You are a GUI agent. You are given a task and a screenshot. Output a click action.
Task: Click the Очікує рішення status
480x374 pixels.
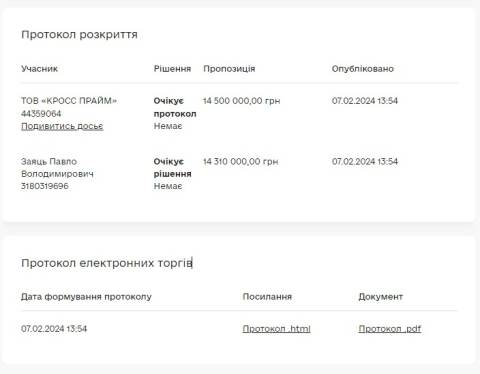tap(172, 168)
